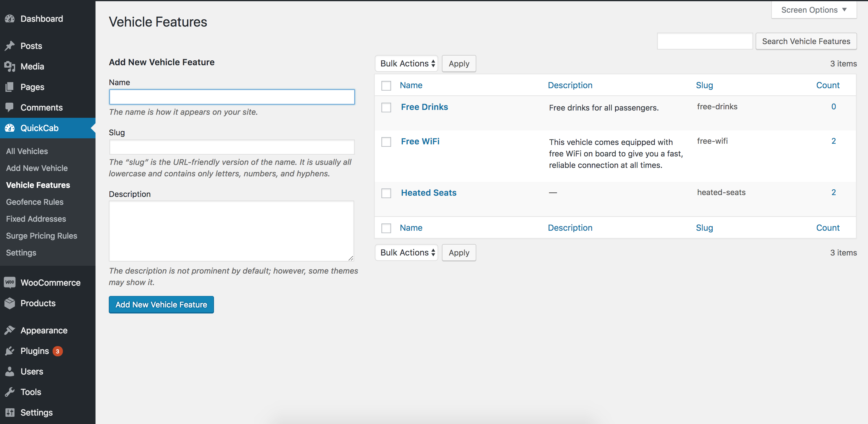The image size is (868, 424).
Task: Select the QuickCab plugin icon
Action: click(x=10, y=128)
